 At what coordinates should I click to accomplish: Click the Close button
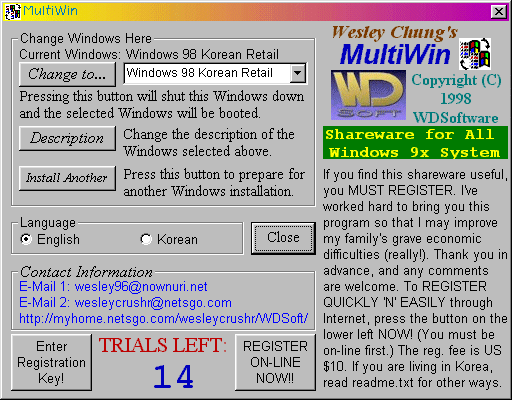(x=283, y=238)
